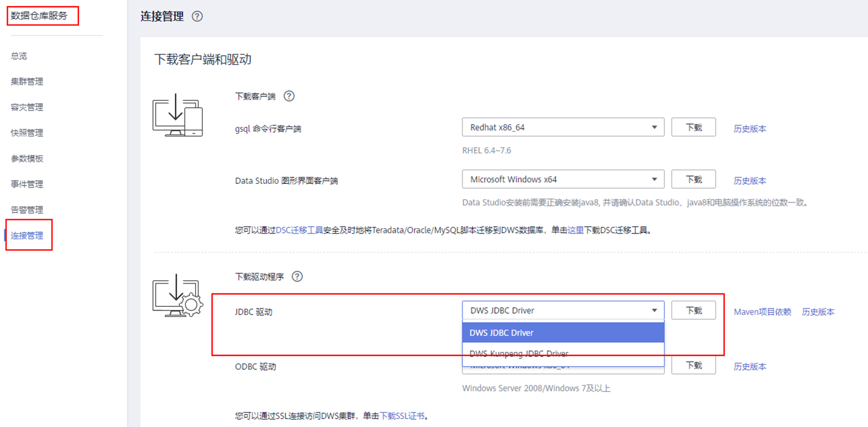The width and height of the screenshot is (868, 427).
Task: Click 下载 button for gsql 命令行客户端
Action: click(693, 127)
